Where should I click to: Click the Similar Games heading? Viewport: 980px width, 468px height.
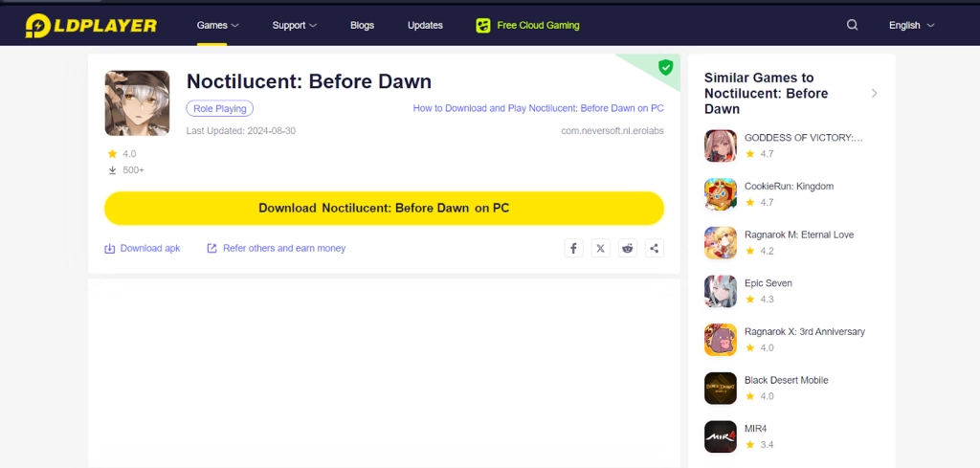point(767,93)
